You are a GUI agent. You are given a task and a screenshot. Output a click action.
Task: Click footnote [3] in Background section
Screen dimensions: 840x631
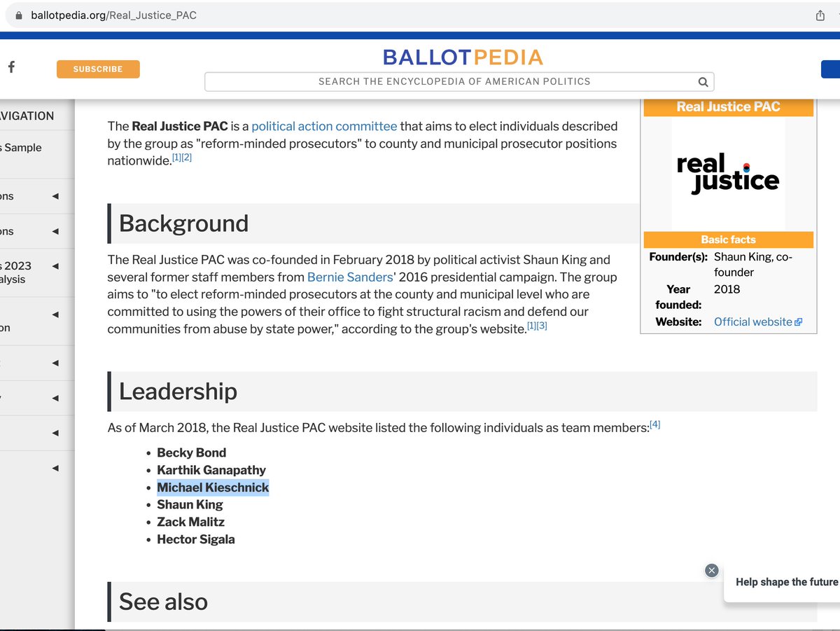click(x=542, y=326)
